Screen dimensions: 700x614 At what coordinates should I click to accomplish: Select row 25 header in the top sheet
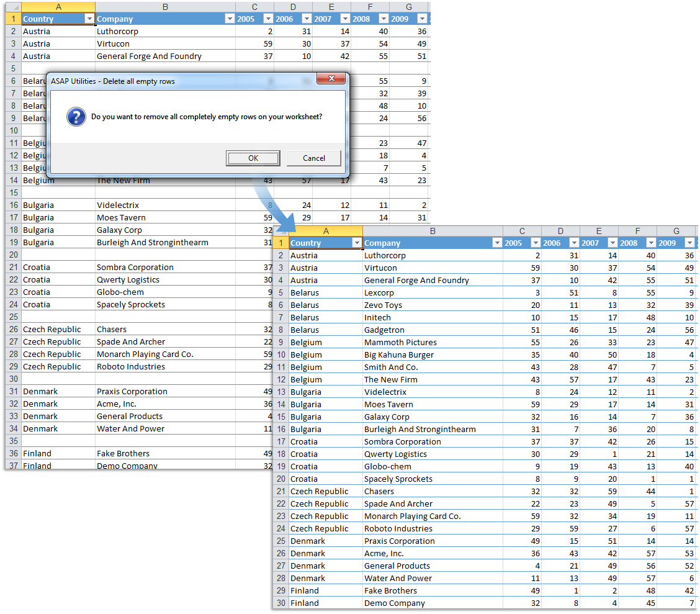14,317
